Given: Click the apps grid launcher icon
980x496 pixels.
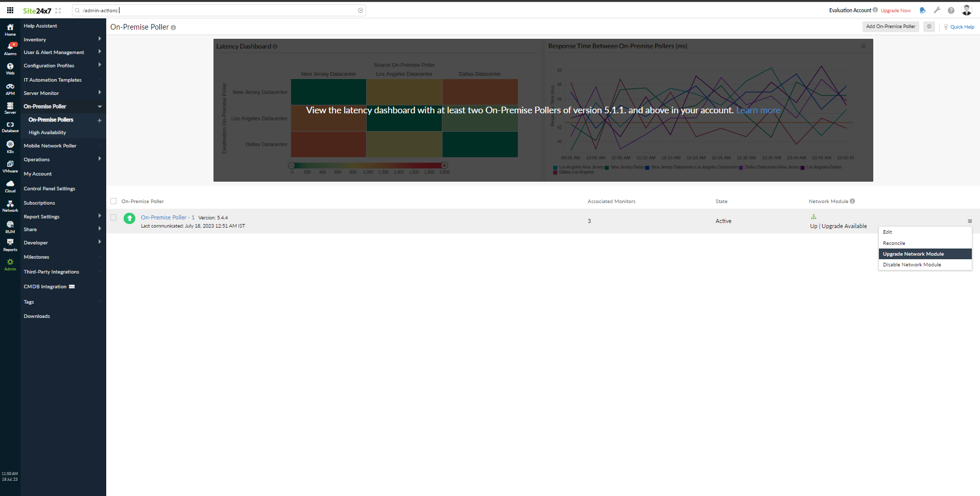Looking at the screenshot, I should pyautogui.click(x=10, y=10).
